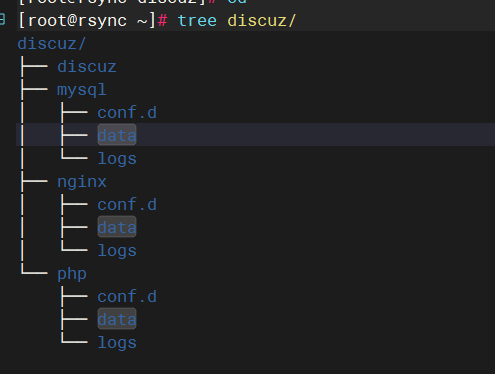This screenshot has width=495, height=374.
Task: Click highlighted 'data' under php
Action: tap(117, 319)
